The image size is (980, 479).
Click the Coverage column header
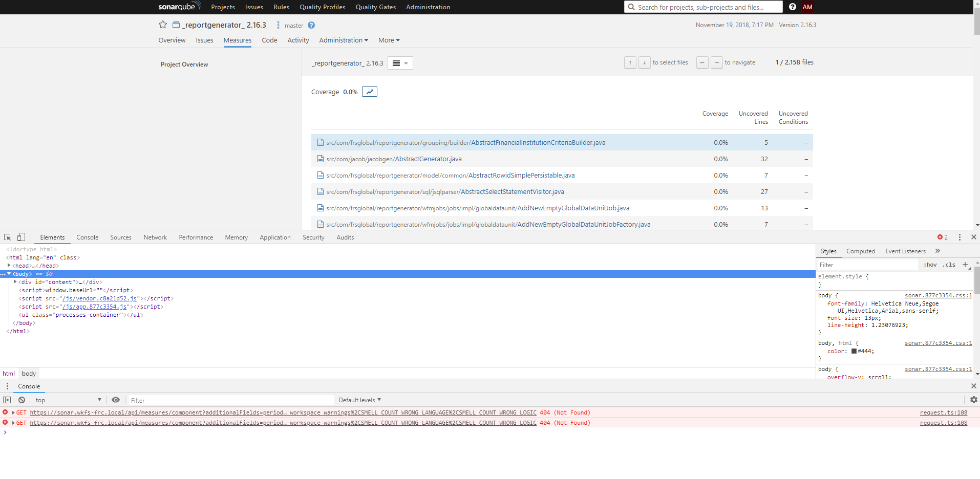click(x=715, y=114)
